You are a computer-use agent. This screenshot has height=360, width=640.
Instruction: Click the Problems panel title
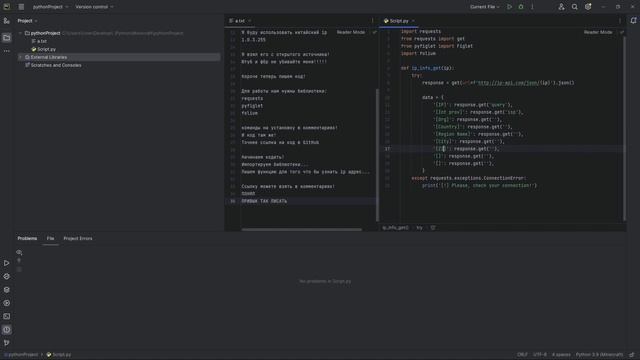point(27,238)
